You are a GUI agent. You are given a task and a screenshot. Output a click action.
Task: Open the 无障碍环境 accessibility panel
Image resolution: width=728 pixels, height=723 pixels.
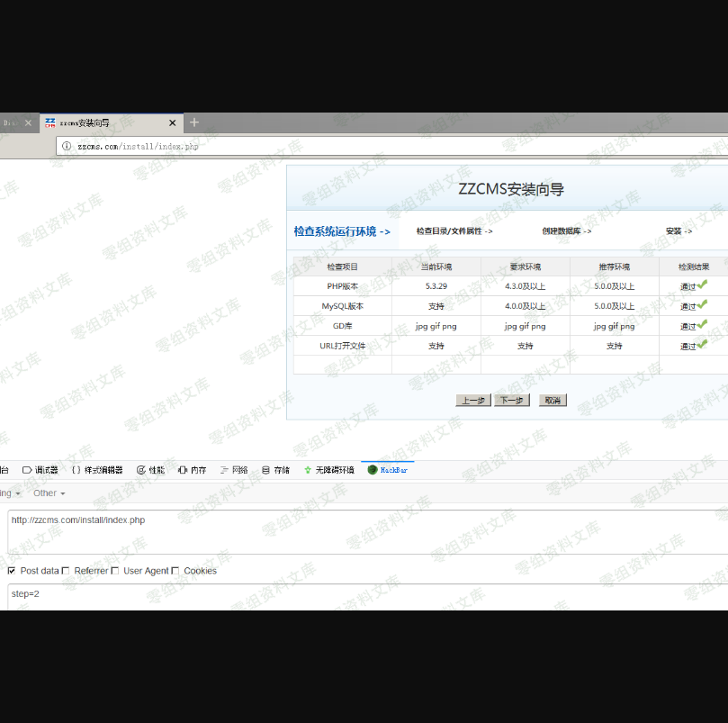click(x=328, y=470)
